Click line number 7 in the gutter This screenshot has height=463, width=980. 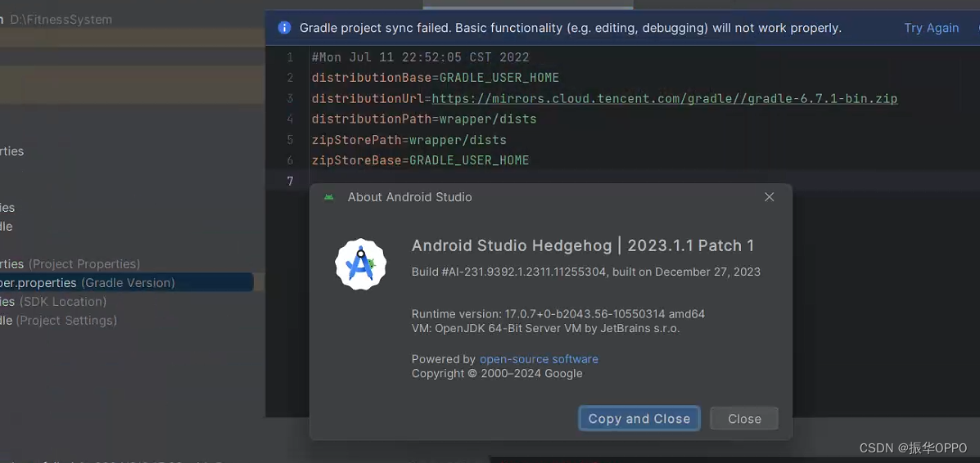[289, 182]
